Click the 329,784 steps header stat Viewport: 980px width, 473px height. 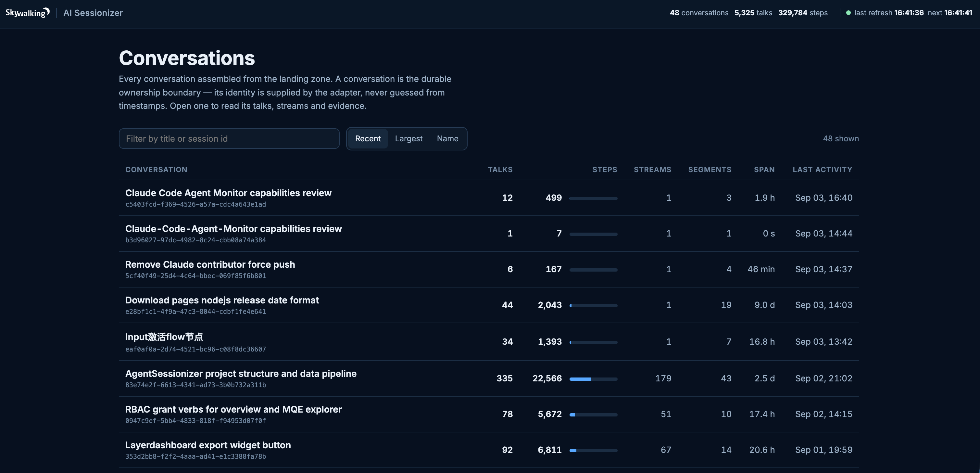click(x=803, y=13)
